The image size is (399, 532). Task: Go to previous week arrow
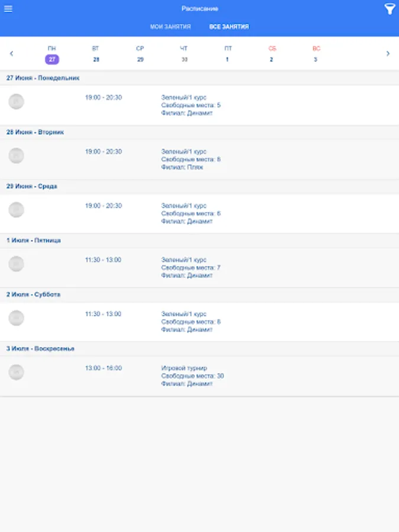point(12,54)
